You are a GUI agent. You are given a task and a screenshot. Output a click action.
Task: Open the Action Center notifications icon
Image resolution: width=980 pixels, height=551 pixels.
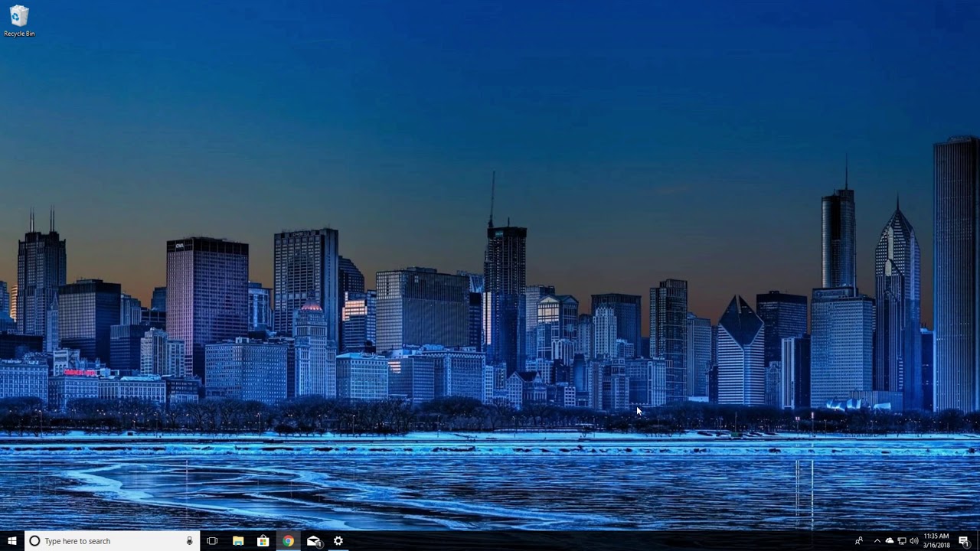[964, 541]
